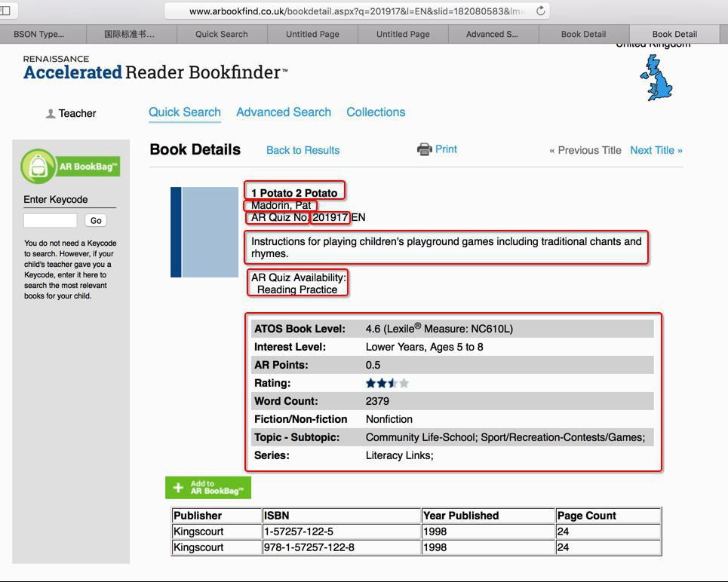Click the ISBN column header
This screenshot has width=728, height=582.
click(x=342, y=516)
